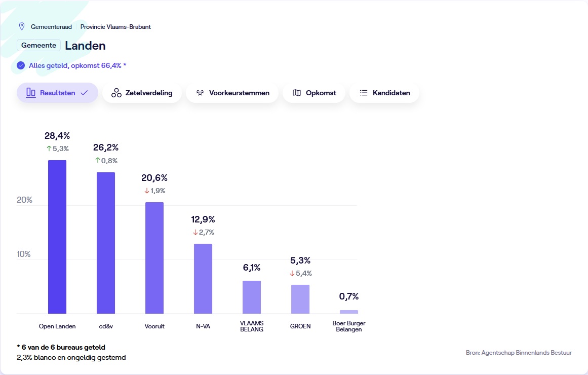Select the GROEN bar

point(300,299)
